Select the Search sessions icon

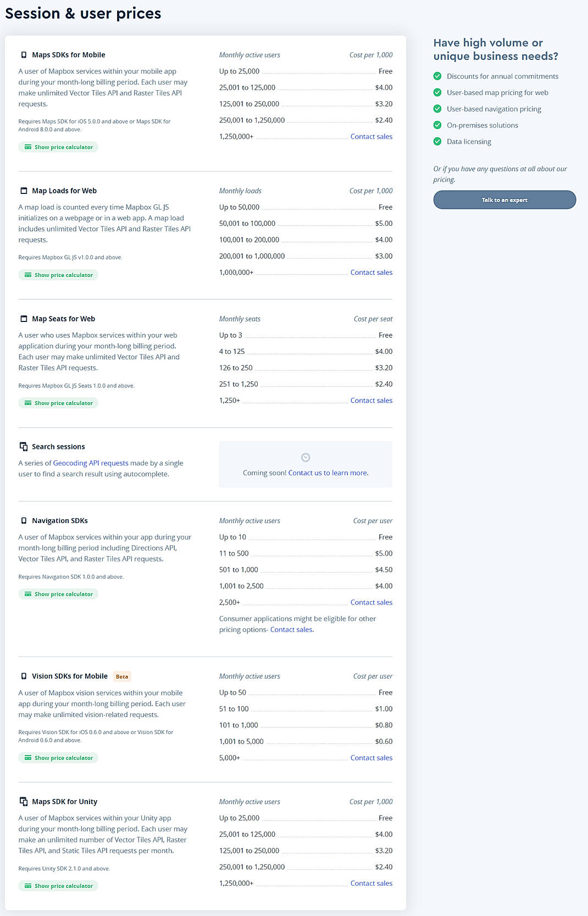point(24,446)
